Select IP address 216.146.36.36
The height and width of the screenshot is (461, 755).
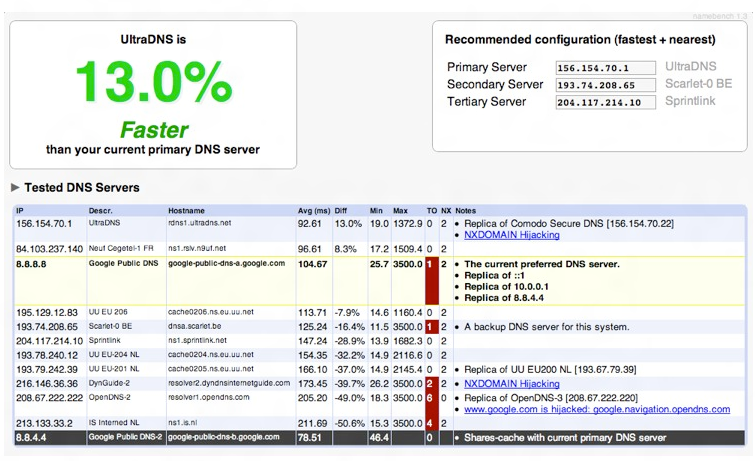47,384
